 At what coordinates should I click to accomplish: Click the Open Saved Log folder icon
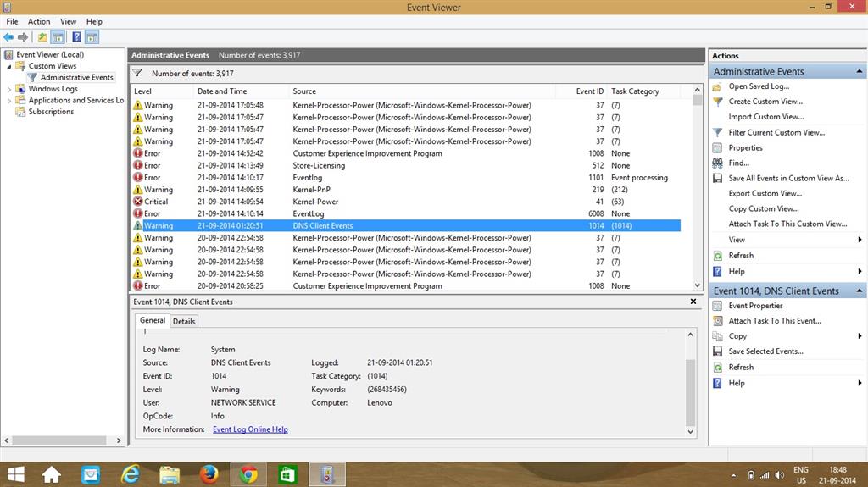pos(717,87)
